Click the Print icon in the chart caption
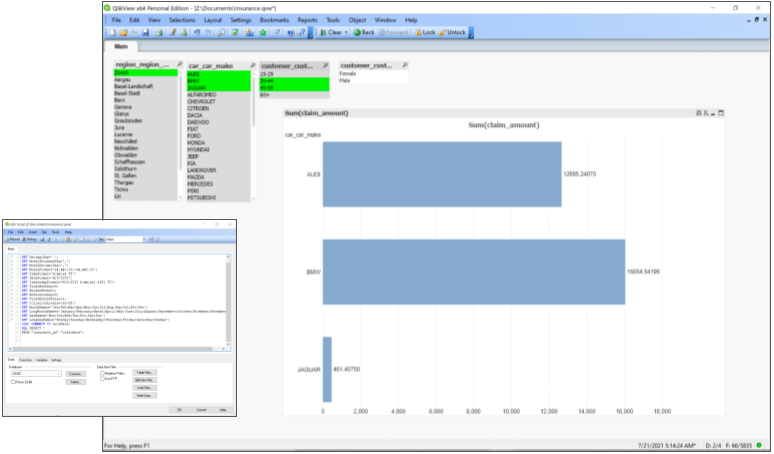 (x=698, y=113)
